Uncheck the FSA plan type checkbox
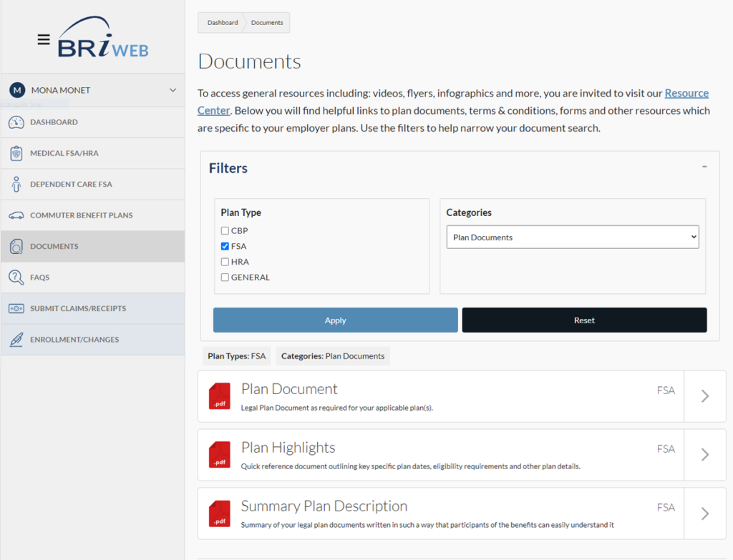This screenshot has width=733, height=560. pos(225,246)
